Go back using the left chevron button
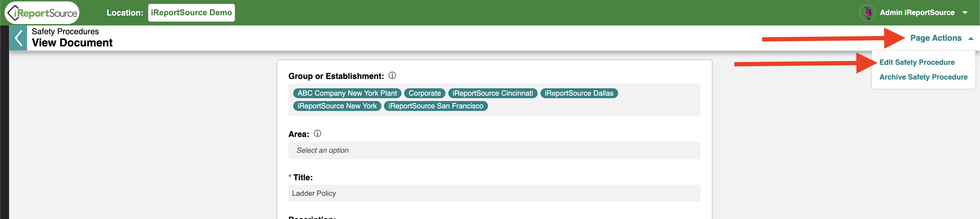 [18, 38]
